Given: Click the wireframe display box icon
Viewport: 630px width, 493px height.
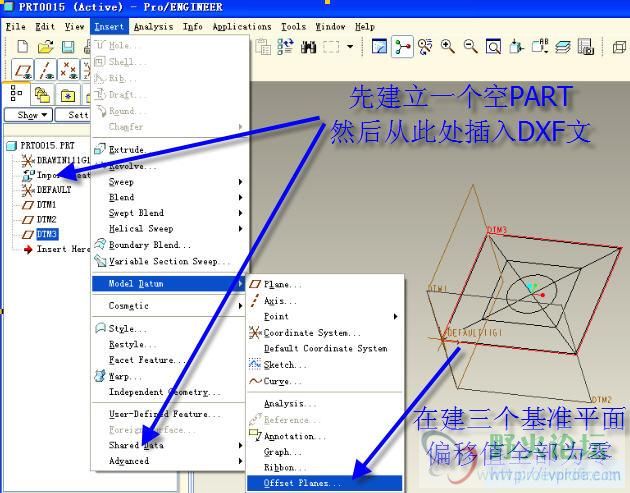Looking at the screenshot, I should click(619, 47).
